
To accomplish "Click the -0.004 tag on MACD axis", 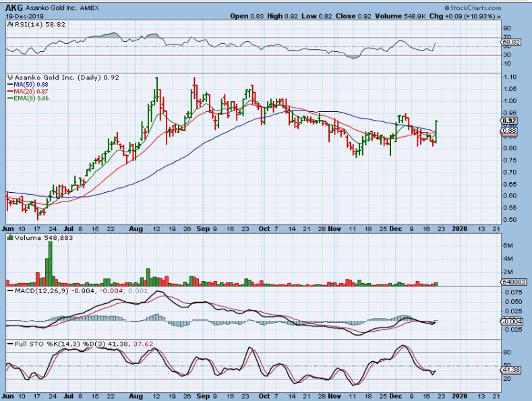I will (512, 321).
